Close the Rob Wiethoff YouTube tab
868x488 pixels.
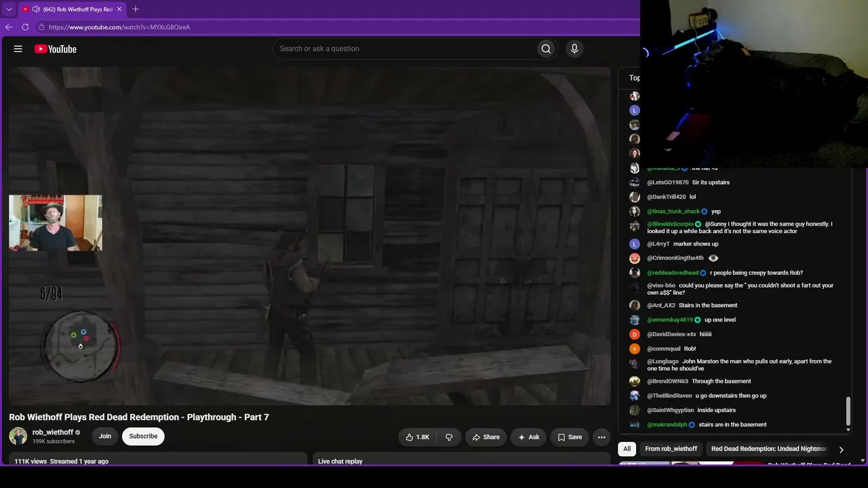(x=119, y=9)
